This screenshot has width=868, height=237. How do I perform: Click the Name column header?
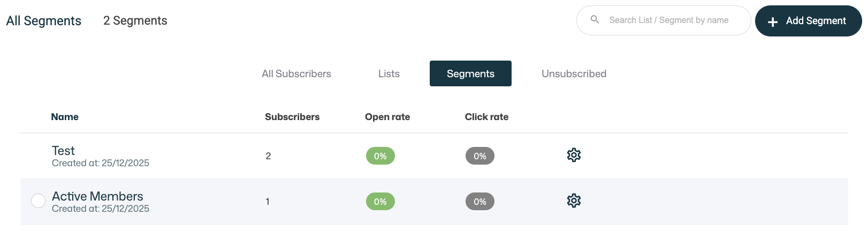65,117
